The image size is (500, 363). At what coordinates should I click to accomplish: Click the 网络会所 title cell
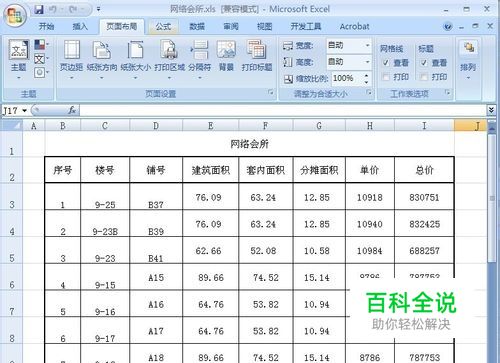[x=249, y=144]
